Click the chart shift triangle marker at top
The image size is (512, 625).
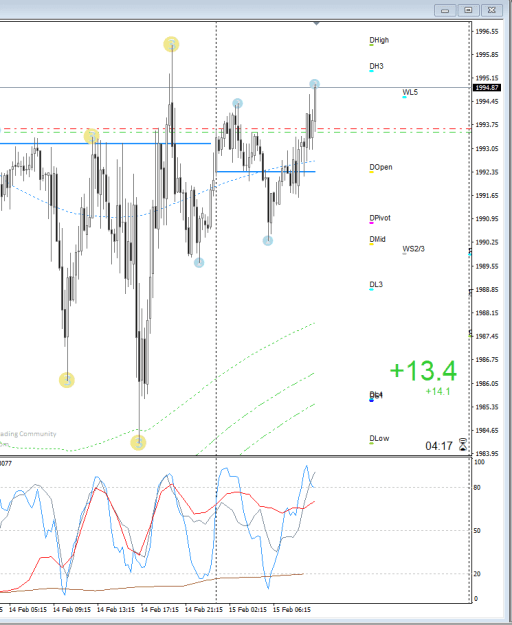pos(316,24)
